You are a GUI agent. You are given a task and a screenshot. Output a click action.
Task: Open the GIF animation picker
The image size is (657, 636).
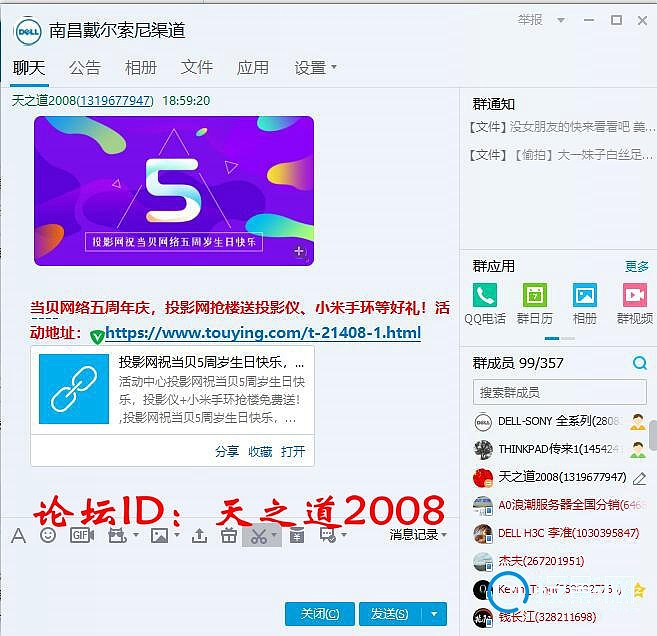[x=82, y=535]
